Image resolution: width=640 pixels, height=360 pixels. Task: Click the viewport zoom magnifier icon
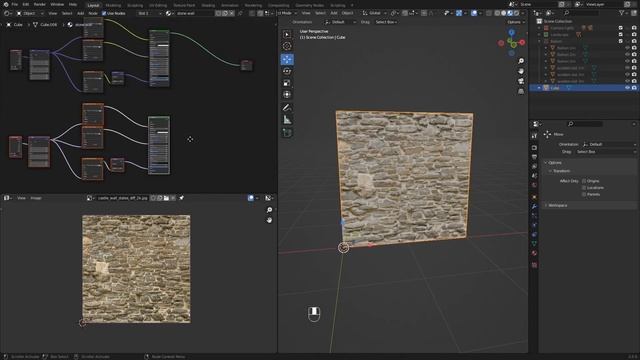(521, 61)
